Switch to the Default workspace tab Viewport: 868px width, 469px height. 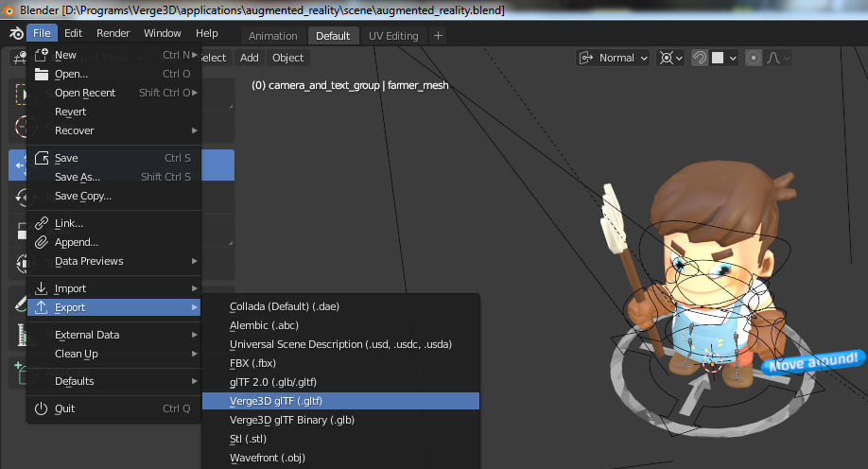pos(333,36)
